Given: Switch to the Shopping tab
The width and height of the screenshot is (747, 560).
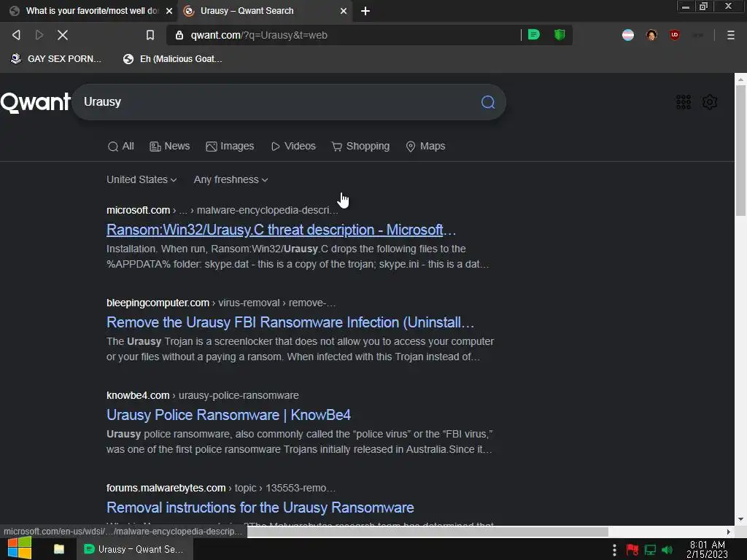Looking at the screenshot, I should click(x=360, y=146).
